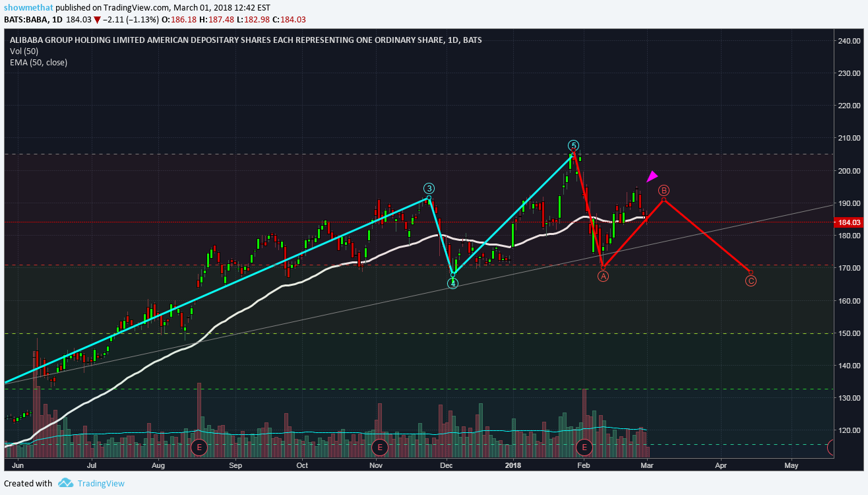Click the current price tag 184.03
The image size is (868, 495).
(x=849, y=223)
